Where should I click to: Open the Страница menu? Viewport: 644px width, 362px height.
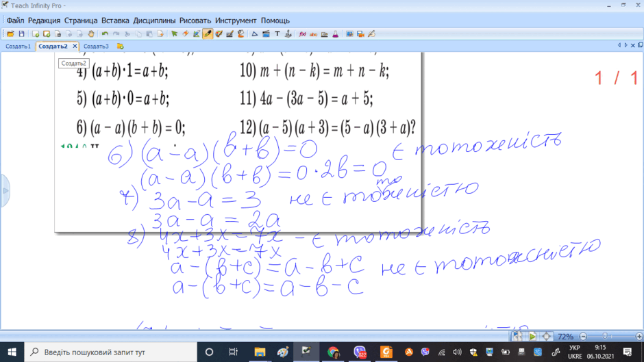pyautogui.click(x=81, y=21)
